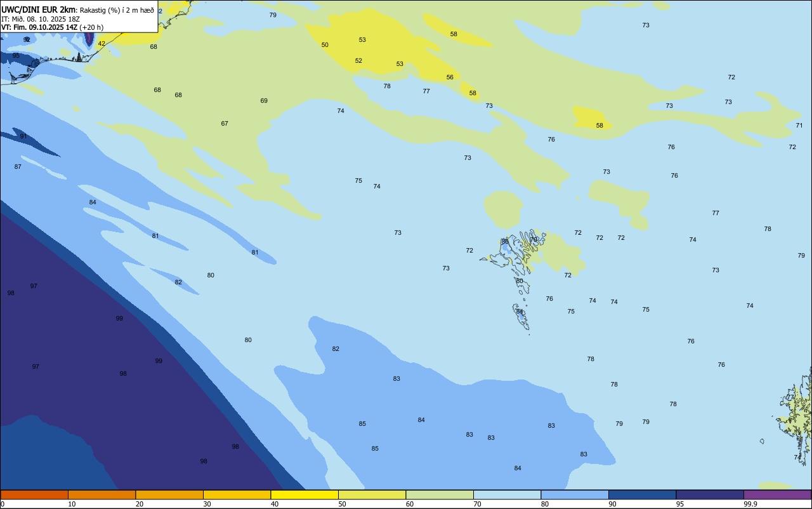Screen dimensions: 812x509
Task: Click the legend tick label '99.9'
Action: (x=750, y=504)
